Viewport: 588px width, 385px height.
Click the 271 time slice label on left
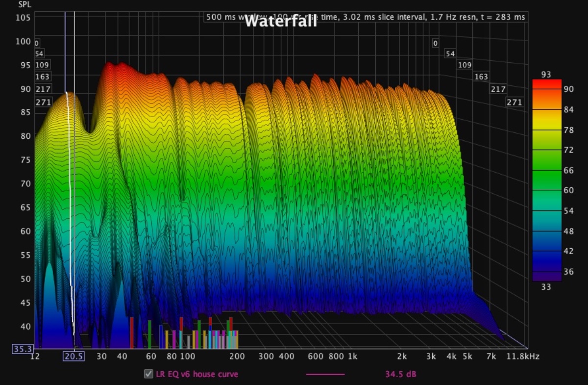(x=43, y=103)
